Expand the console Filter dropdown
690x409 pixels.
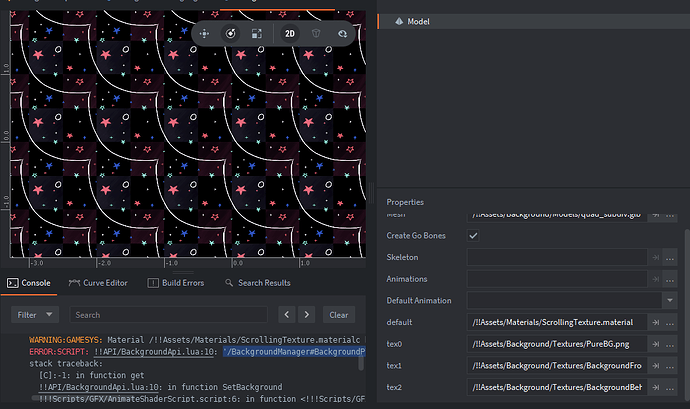35,314
